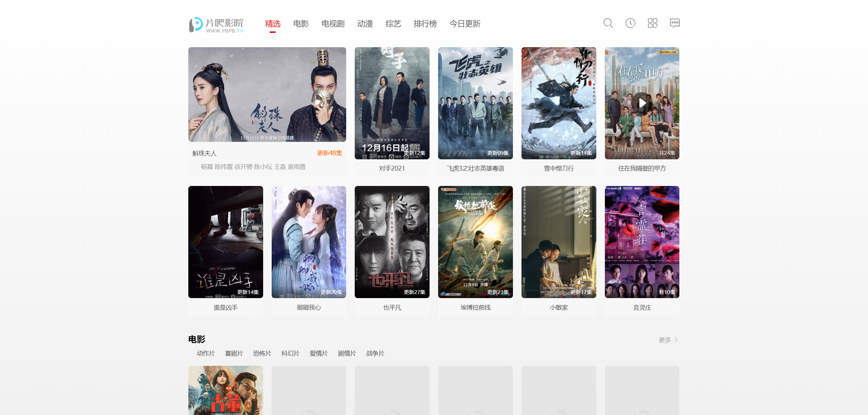This screenshot has width=868, height=415.
Task: Click the 电影 section heading
Action: (x=197, y=339)
